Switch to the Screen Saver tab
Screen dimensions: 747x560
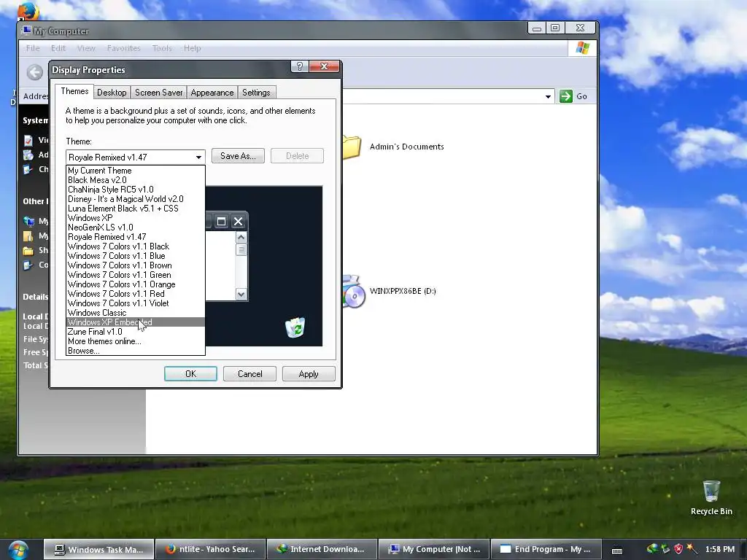(x=158, y=93)
